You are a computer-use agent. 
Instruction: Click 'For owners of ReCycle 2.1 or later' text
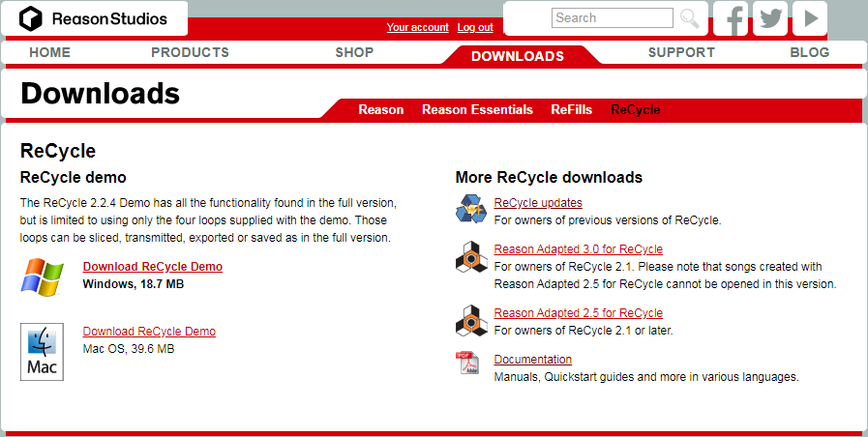[584, 331]
